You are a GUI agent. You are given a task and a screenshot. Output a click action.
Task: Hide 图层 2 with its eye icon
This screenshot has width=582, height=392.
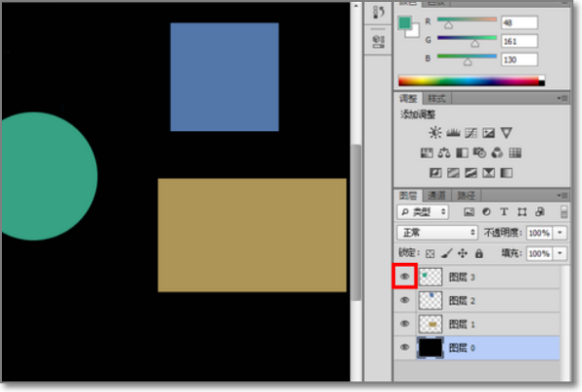coord(404,300)
